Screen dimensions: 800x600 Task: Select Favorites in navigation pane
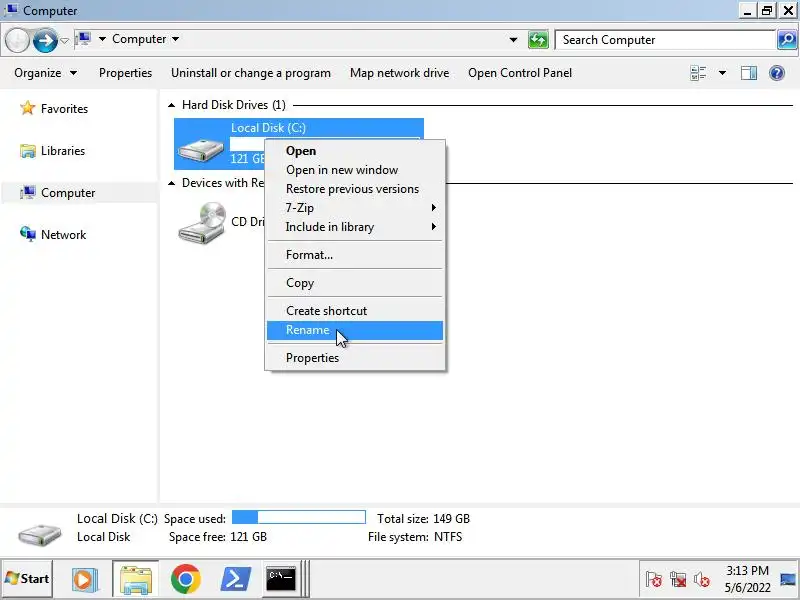tap(54, 108)
